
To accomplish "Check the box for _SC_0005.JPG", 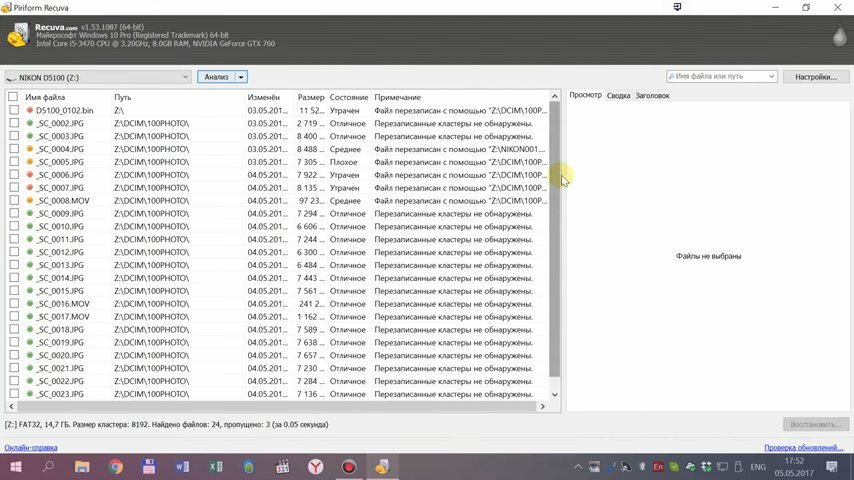I will coord(14,162).
